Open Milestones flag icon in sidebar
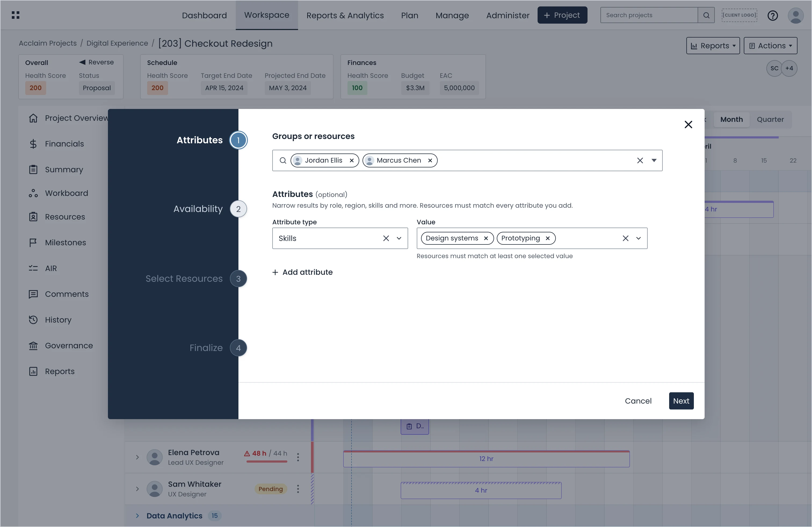 click(33, 243)
